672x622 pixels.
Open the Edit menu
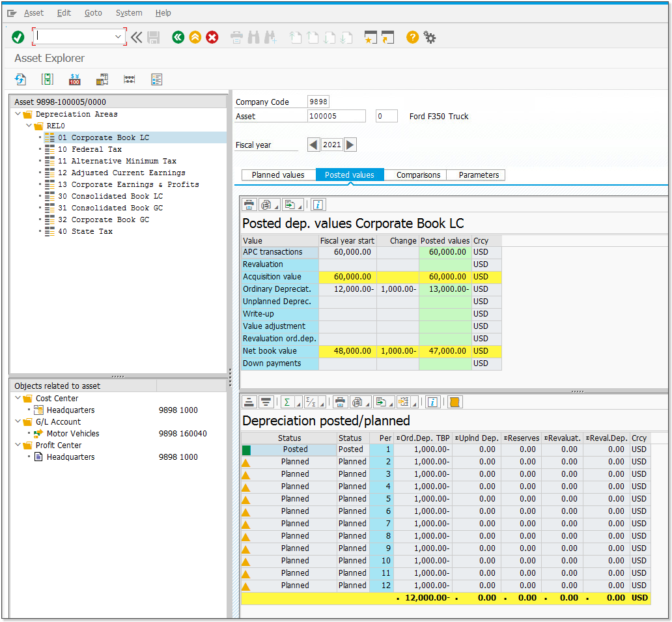pos(64,13)
